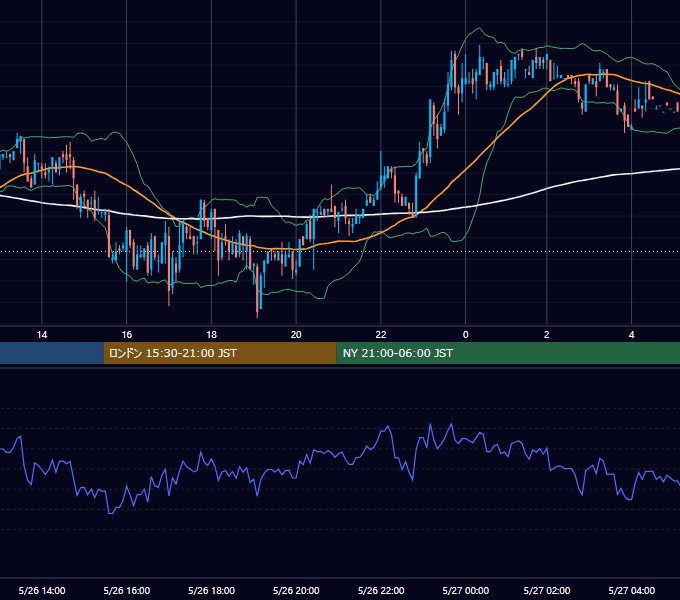Click the '2' hour label on price chart axis
The height and width of the screenshot is (600, 680).
pos(546,335)
